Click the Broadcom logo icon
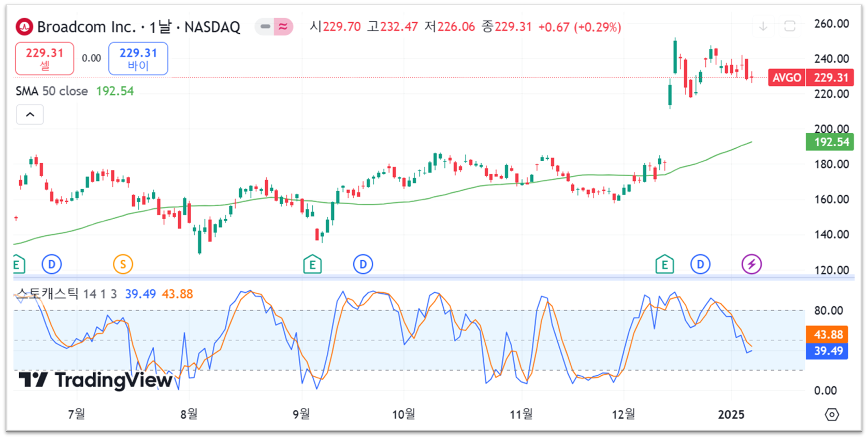The width and height of the screenshot is (868, 439). pyautogui.click(x=24, y=26)
